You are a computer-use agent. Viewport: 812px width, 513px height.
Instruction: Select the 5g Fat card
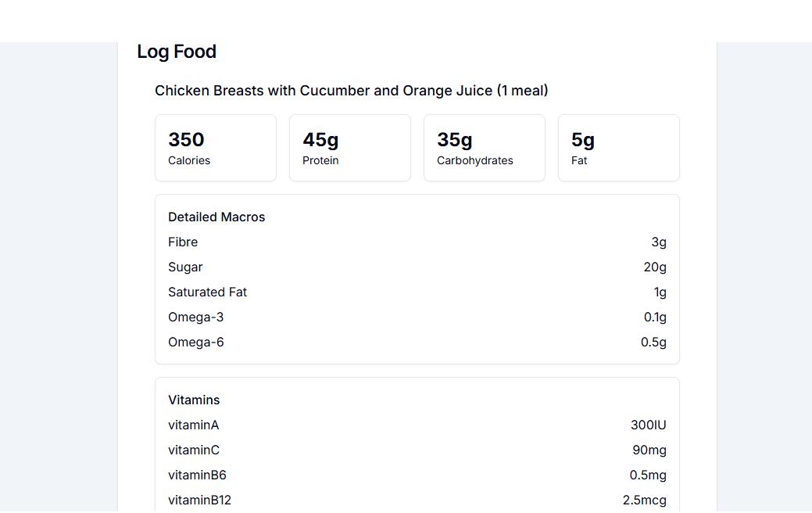(619, 148)
